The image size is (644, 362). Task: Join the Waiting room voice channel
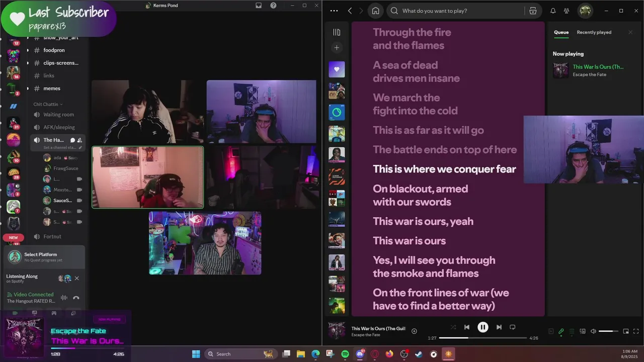click(58, 115)
